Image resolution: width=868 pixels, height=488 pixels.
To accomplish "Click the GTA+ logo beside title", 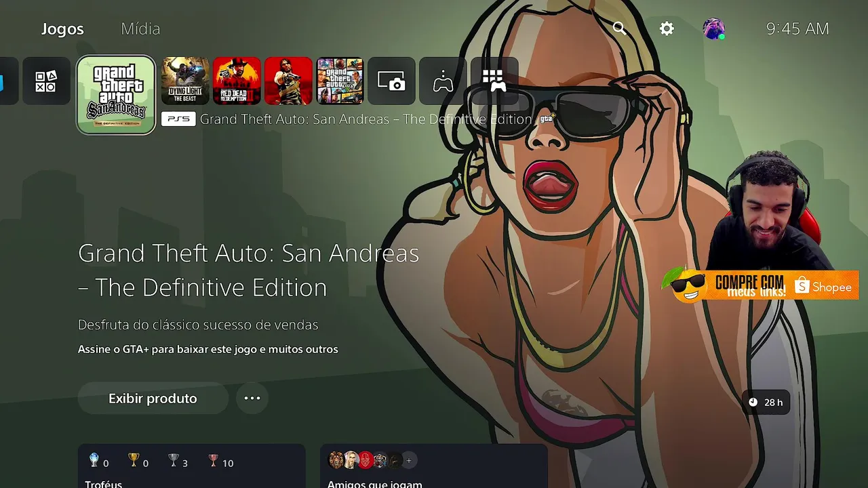I will pyautogui.click(x=547, y=119).
